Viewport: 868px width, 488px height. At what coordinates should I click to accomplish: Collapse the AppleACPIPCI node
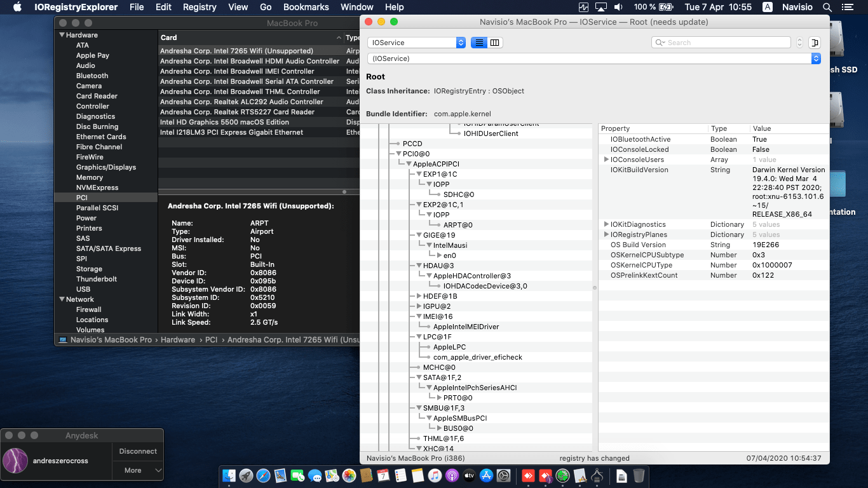click(x=408, y=164)
